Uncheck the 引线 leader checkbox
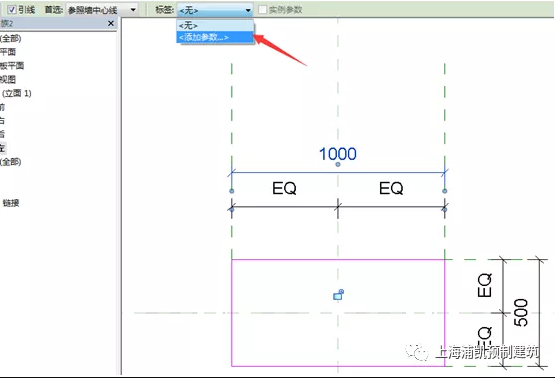This screenshot has width=555, height=378. tap(12, 10)
